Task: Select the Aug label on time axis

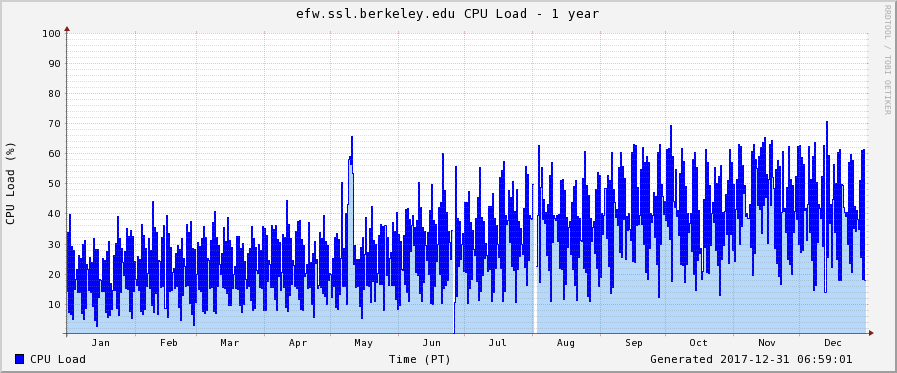Action: (x=566, y=343)
